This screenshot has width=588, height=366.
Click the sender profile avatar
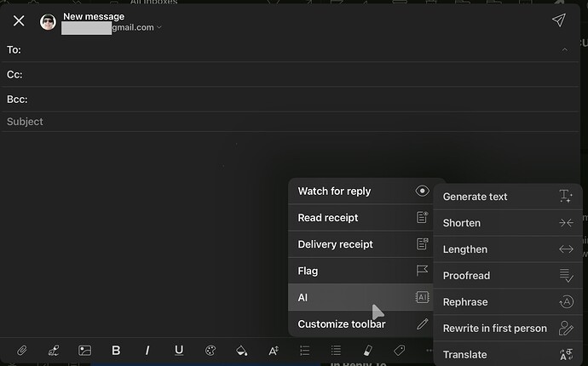pos(48,22)
